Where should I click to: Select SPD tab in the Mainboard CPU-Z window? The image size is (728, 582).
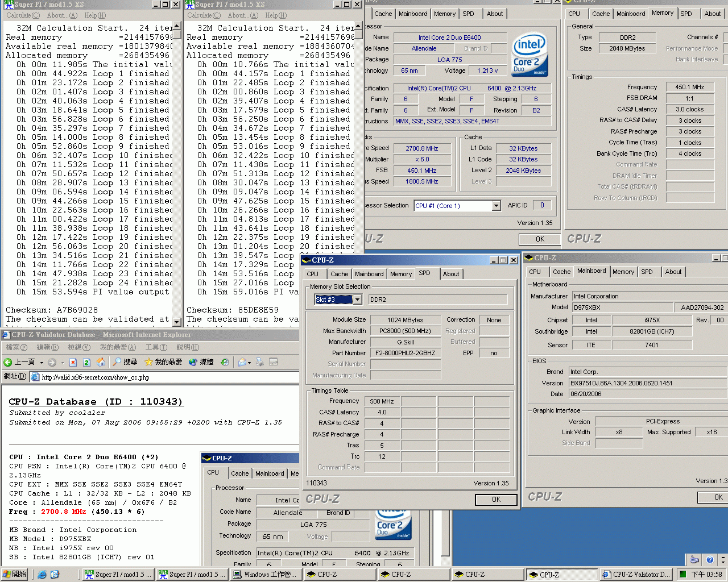(x=647, y=272)
